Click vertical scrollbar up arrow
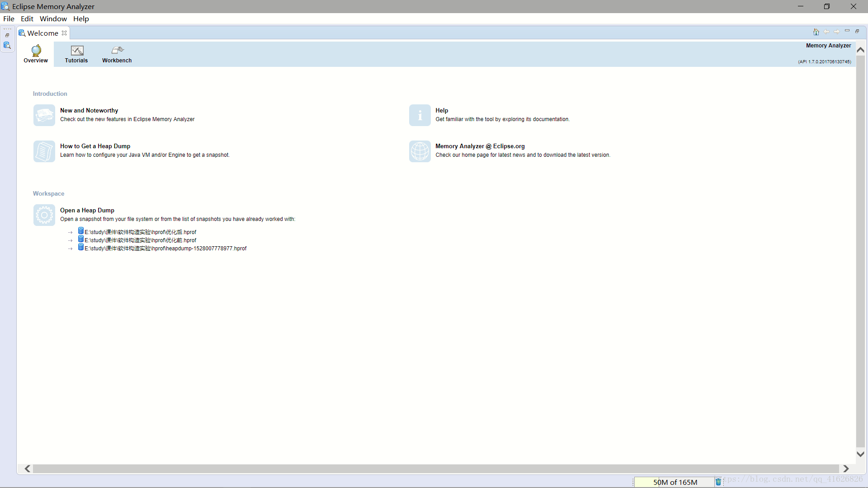Viewport: 868px width, 488px height. point(861,50)
